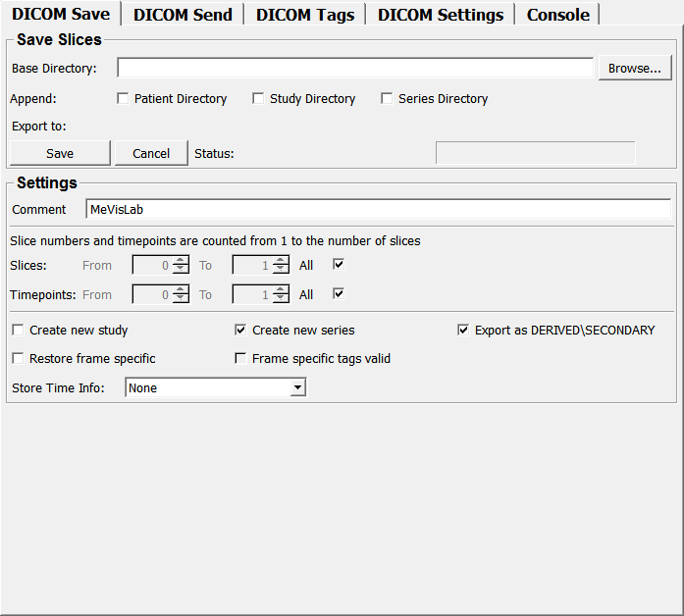Click the Browse... button

[635, 69]
